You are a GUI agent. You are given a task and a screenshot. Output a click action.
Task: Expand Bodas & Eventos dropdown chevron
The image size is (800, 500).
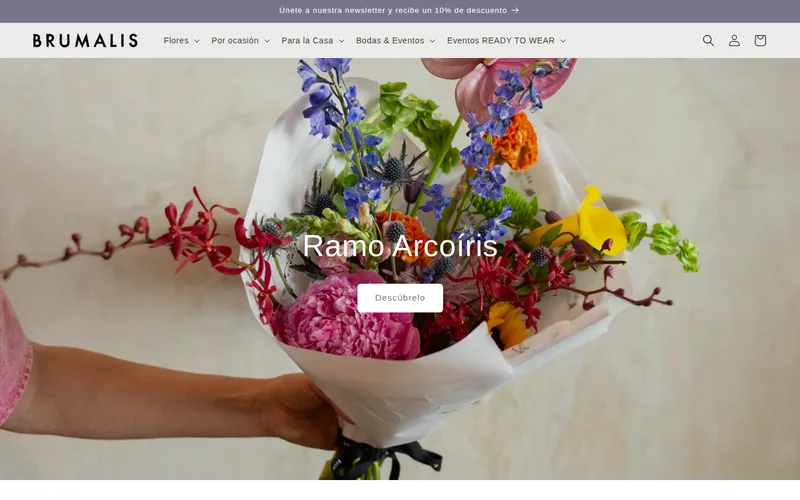pos(433,41)
